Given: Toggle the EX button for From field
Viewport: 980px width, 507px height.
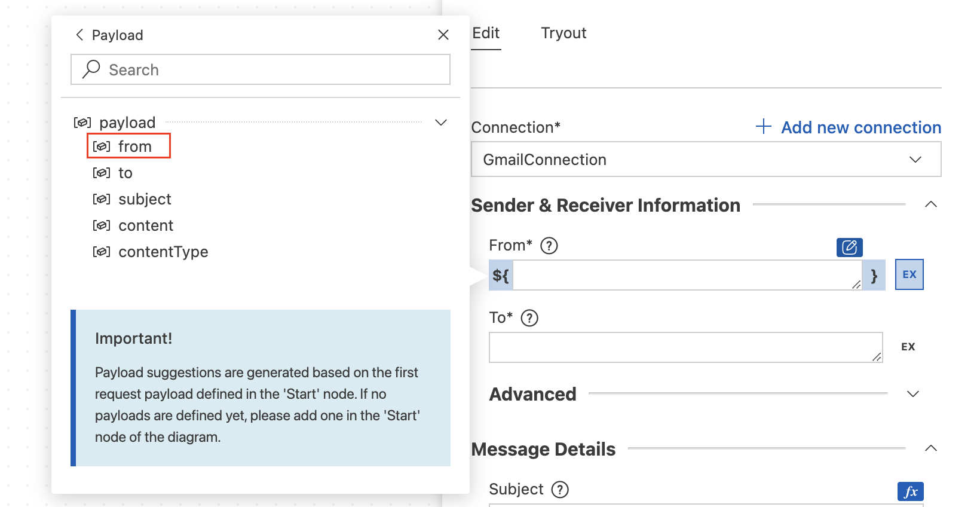Looking at the screenshot, I should coord(909,274).
